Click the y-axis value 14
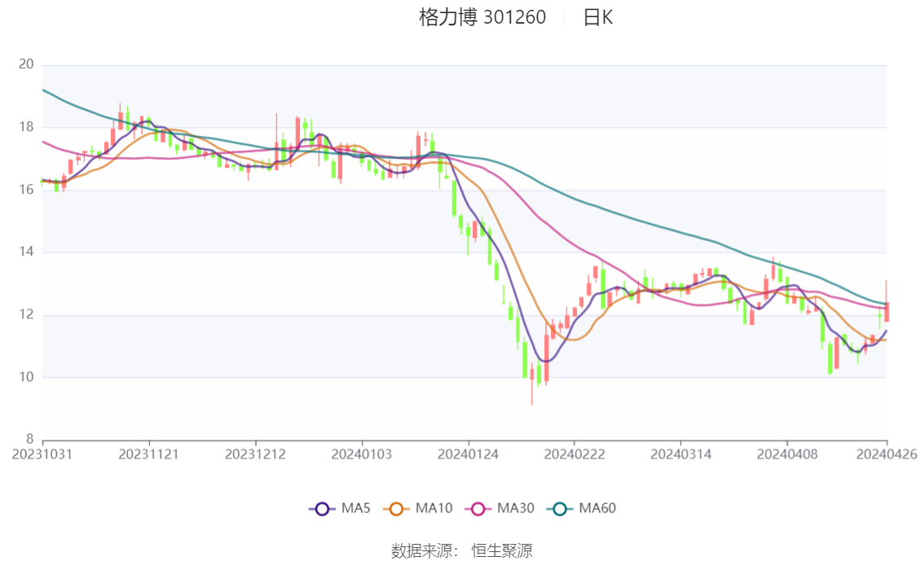 tap(26, 252)
